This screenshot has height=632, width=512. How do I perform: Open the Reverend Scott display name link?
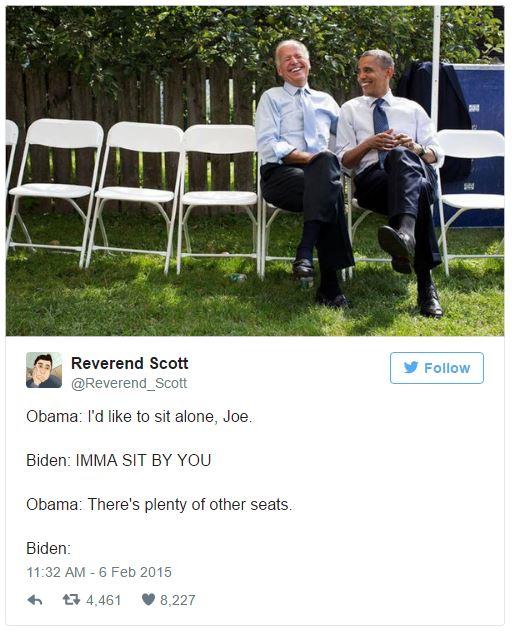129,363
